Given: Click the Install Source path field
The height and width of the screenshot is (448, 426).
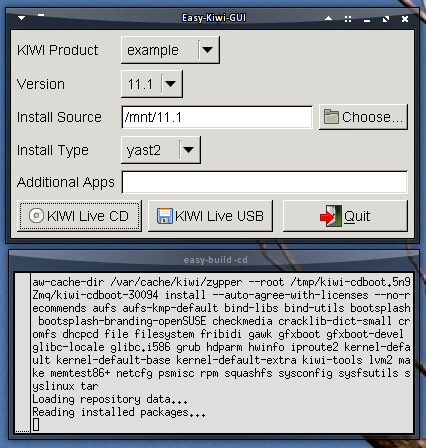Looking at the screenshot, I should [217, 117].
